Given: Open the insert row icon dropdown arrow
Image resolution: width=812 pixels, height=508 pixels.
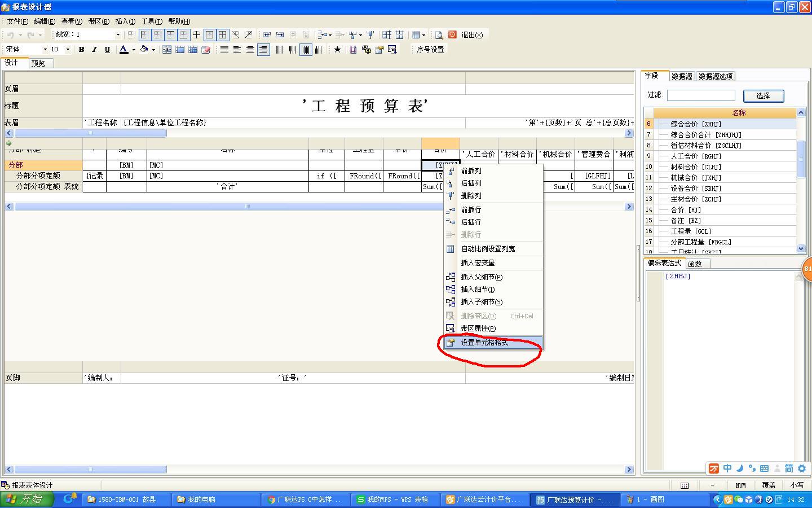Looking at the screenshot, I should [330, 34].
